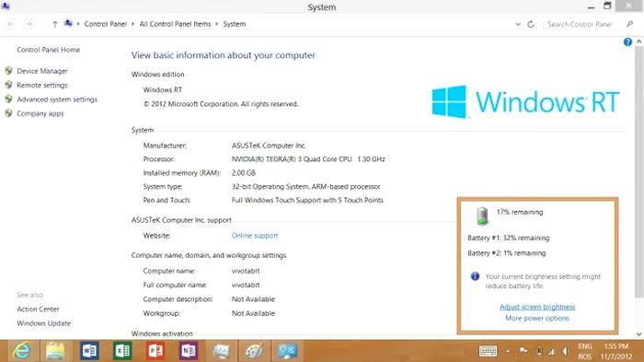Viewport: 644px width, 362px height.
Task: Click the help question mark icon
Action: point(627,42)
